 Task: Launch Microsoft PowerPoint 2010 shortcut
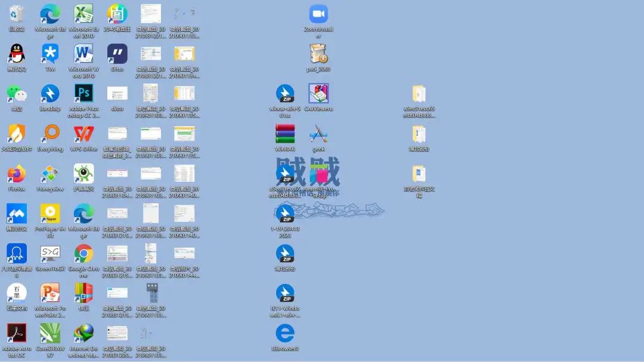pyautogui.click(x=50, y=293)
